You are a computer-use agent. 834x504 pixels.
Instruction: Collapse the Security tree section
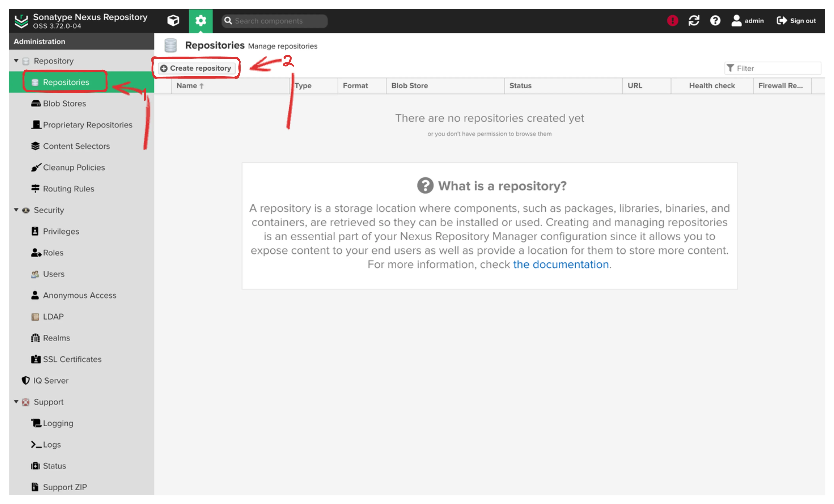click(x=16, y=210)
